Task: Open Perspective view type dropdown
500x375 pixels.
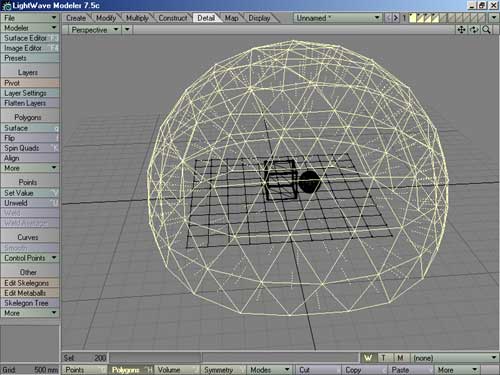Action: click(95, 30)
